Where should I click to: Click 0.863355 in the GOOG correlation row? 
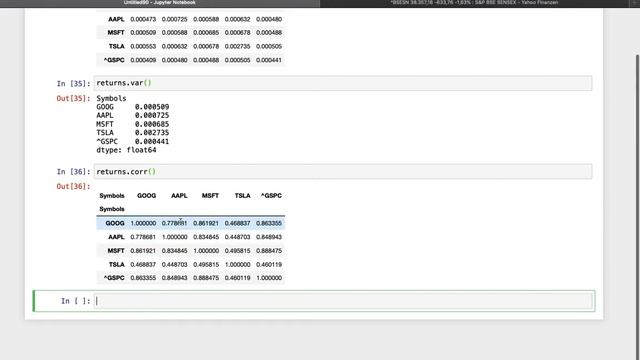(269, 223)
